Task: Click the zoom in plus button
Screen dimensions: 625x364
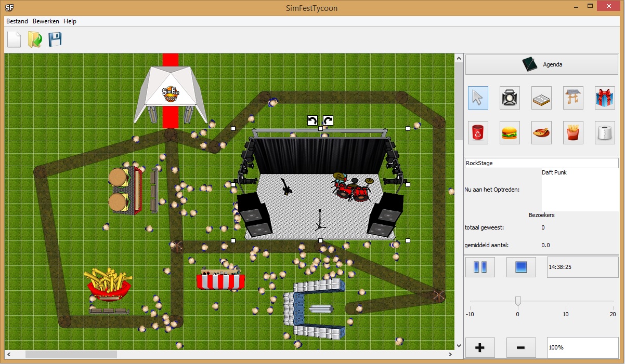Action: (x=479, y=347)
